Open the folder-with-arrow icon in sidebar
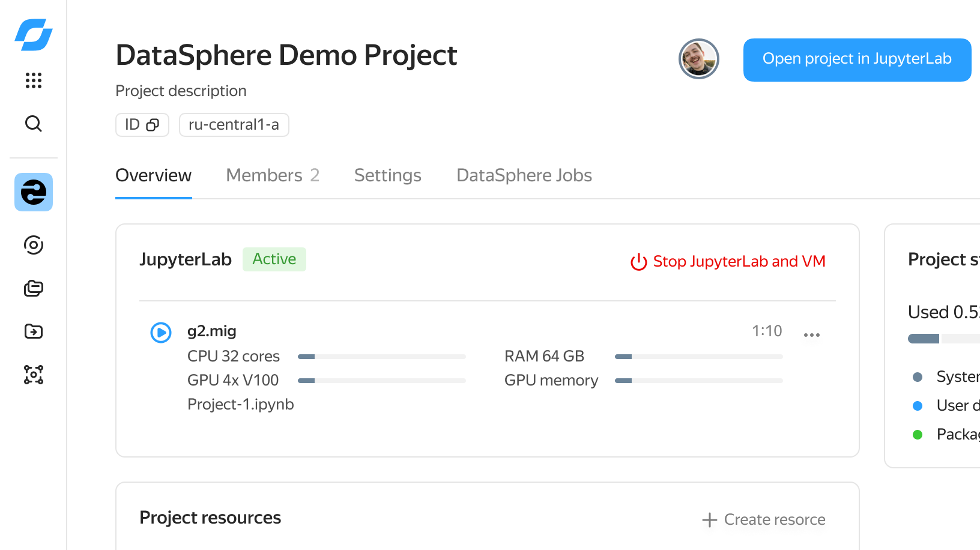 [34, 331]
